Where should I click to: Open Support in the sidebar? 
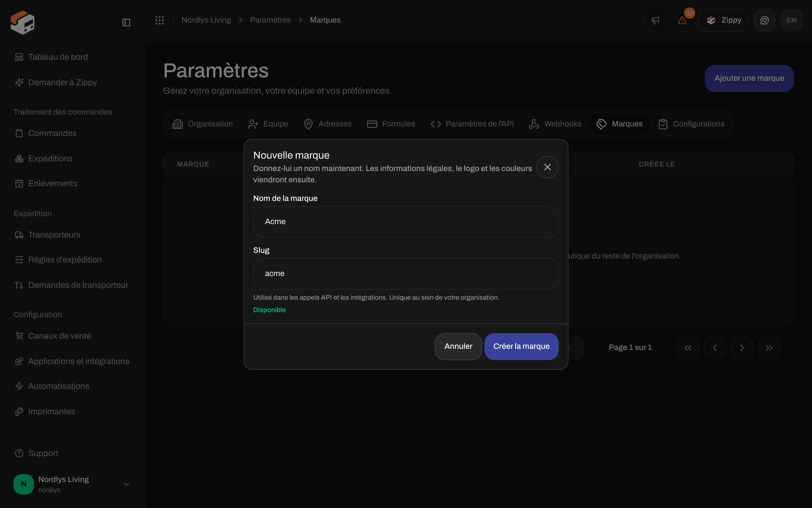point(72,453)
